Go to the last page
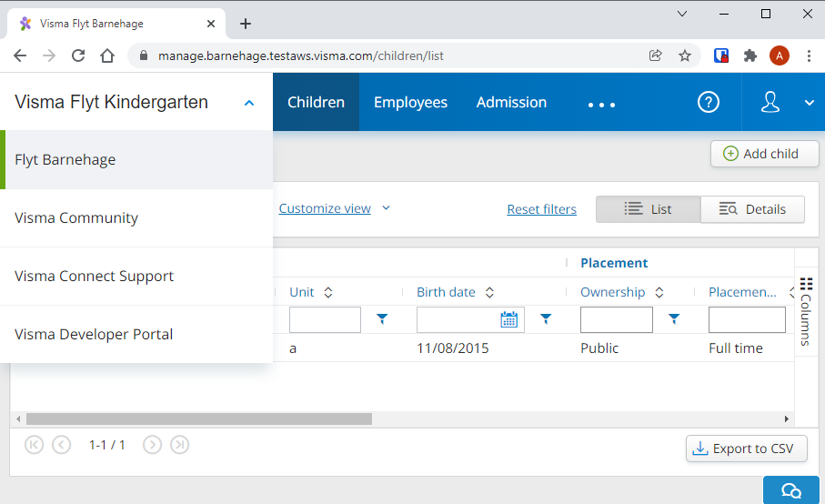 (x=179, y=445)
